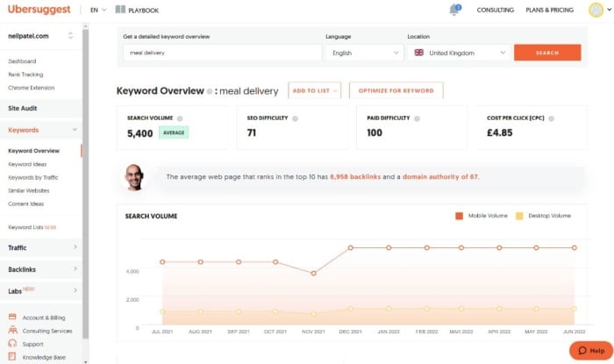This screenshot has height=364, width=614.
Task: Open Site Audit section
Action: point(41,108)
